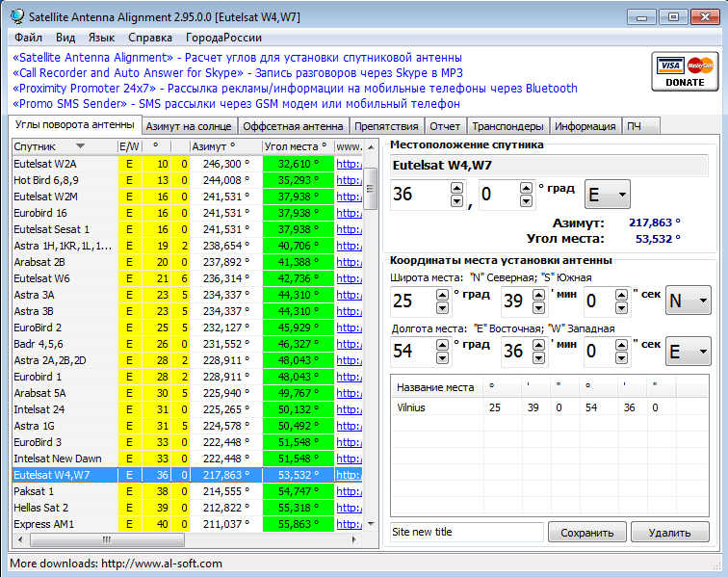Image resolution: width=728 pixels, height=577 pixels.
Task: Click horizontal scrollbar right arrow
Action: (x=354, y=539)
